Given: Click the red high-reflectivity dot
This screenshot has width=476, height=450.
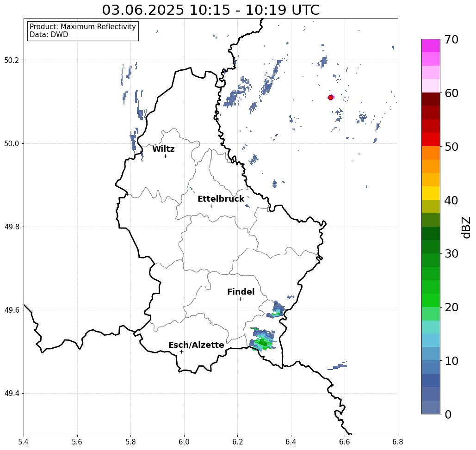Looking at the screenshot, I should pos(331,98).
